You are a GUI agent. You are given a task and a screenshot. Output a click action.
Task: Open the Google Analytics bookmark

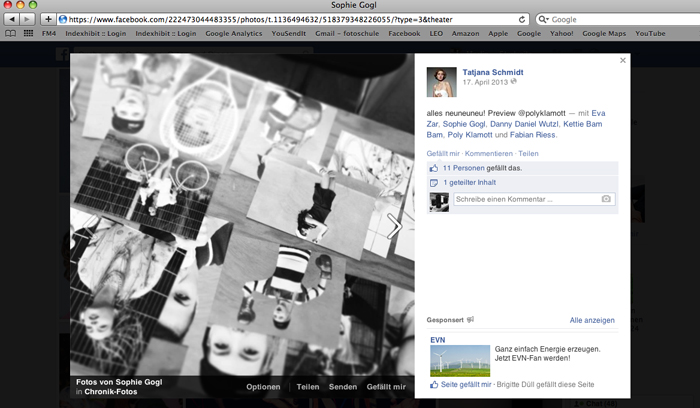233,33
